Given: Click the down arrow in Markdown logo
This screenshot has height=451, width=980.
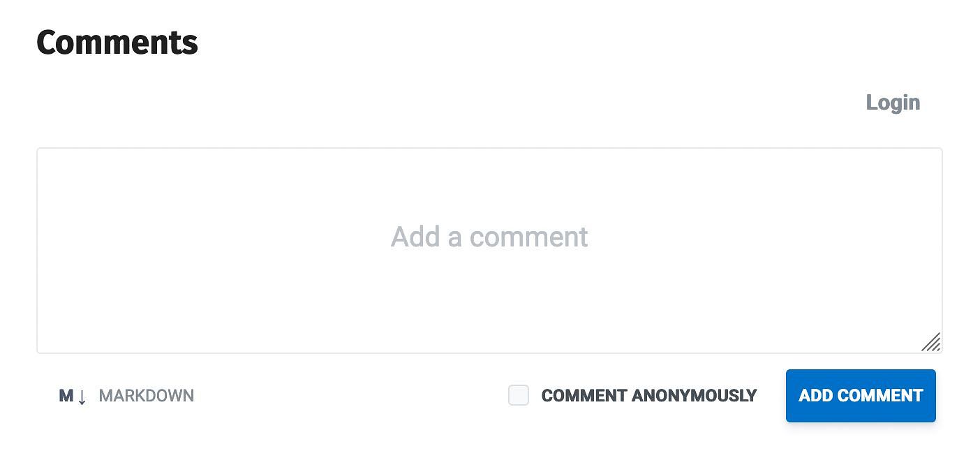Looking at the screenshot, I should [82, 397].
